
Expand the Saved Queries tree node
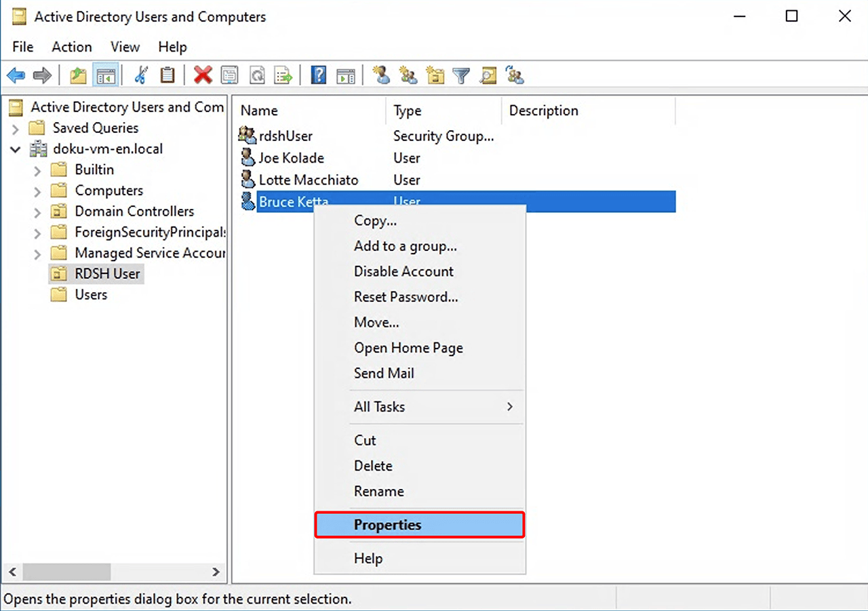tap(16, 129)
